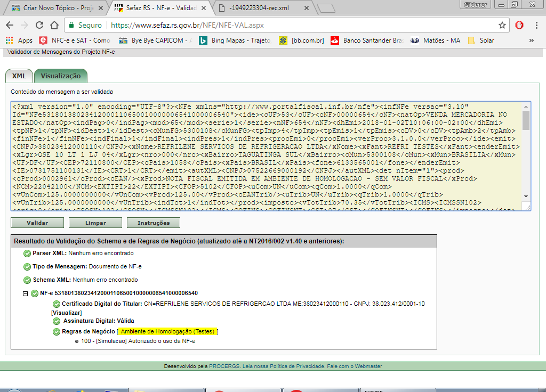
Task: Open the Opera-style red extension icon
Action: pyautogui.click(x=519, y=25)
